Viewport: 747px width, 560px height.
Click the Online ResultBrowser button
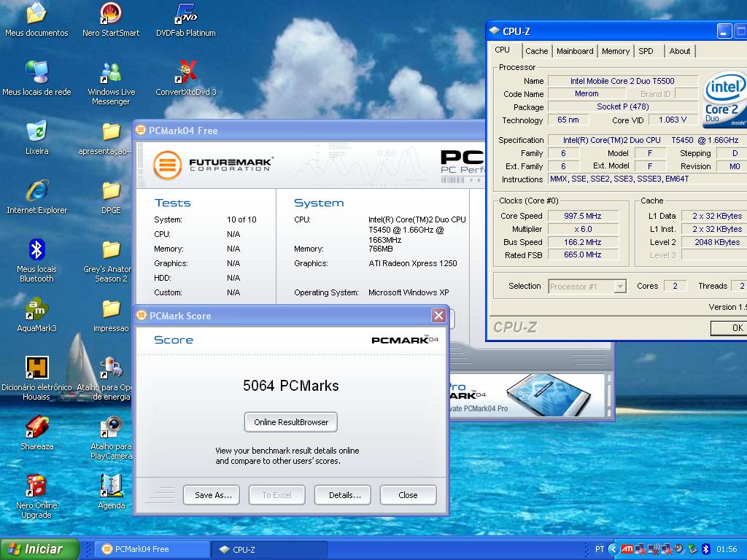point(291,422)
